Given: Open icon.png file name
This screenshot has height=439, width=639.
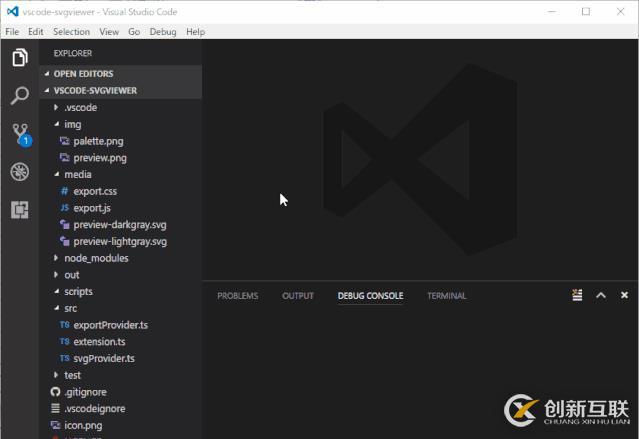Looking at the screenshot, I should pyautogui.click(x=83, y=425).
